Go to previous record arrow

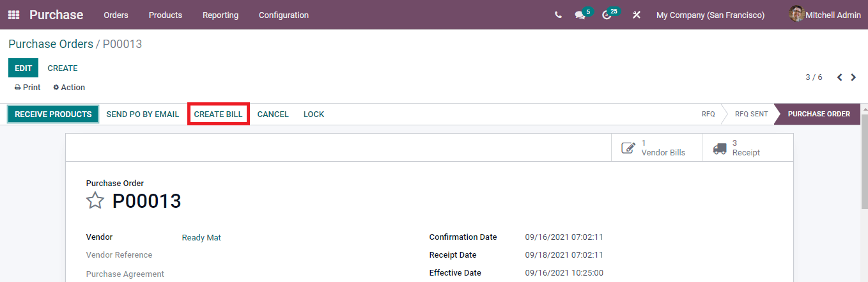[x=839, y=77]
